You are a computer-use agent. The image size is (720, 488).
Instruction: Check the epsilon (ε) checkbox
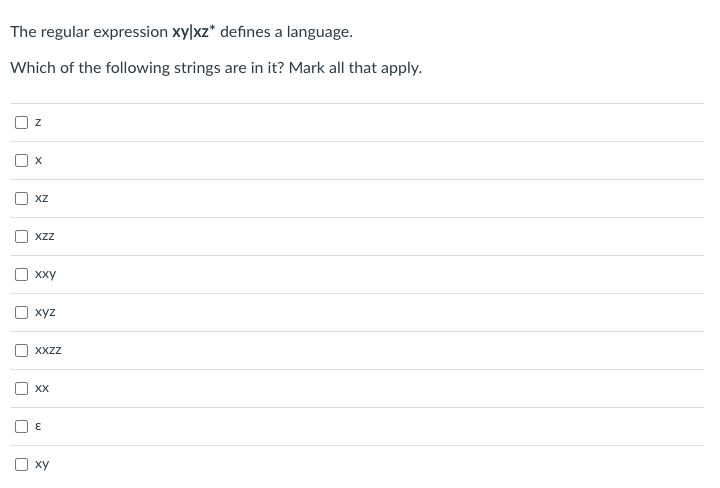point(21,427)
